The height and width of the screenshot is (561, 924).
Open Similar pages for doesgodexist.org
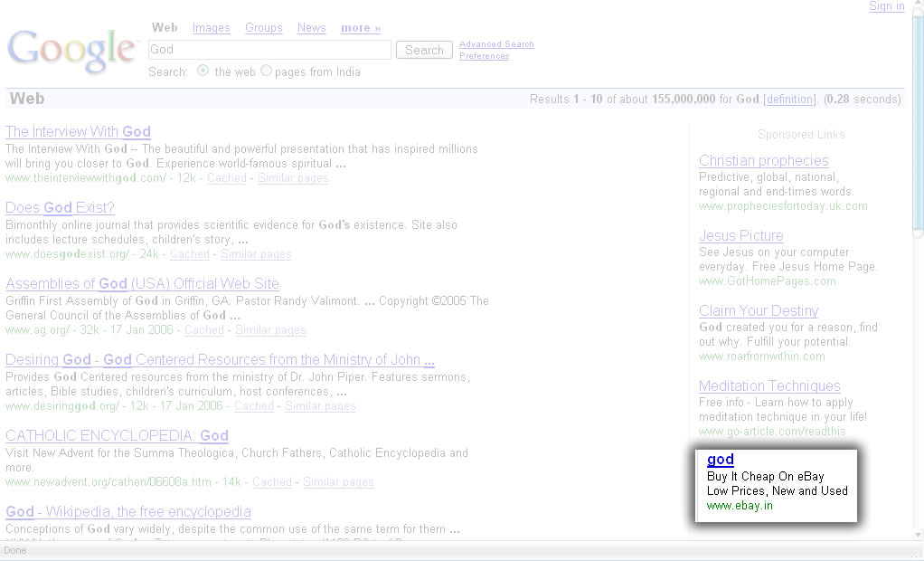coord(256,254)
